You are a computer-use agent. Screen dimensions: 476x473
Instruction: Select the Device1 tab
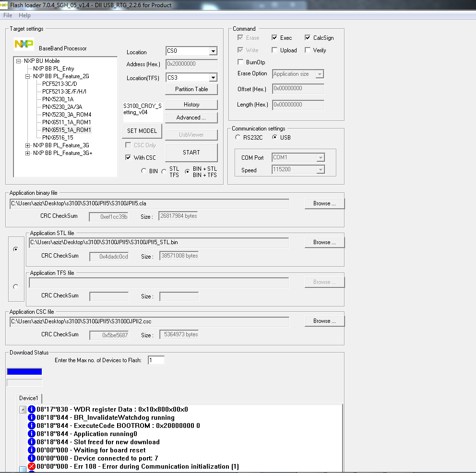coord(28,398)
